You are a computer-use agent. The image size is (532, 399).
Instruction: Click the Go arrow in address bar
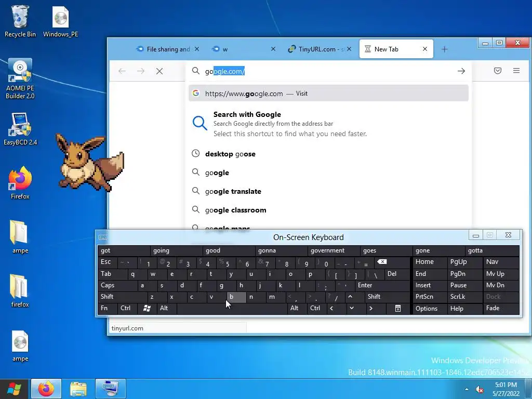pos(461,71)
